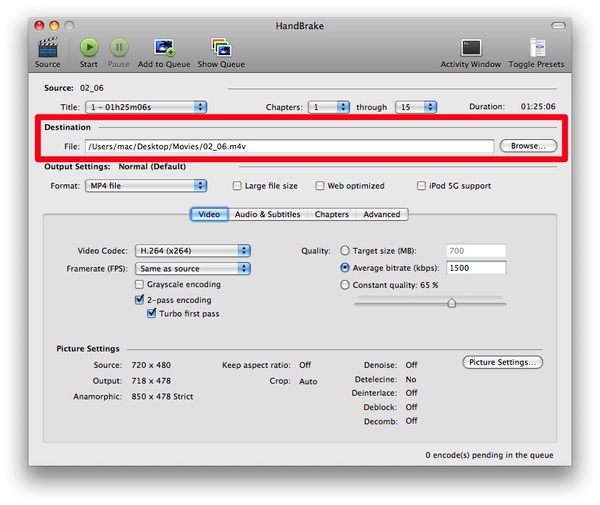Viewport: 600px width, 505px height.
Task: Open the ending chapter dropdown showing 15
Action: click(416, 107)
